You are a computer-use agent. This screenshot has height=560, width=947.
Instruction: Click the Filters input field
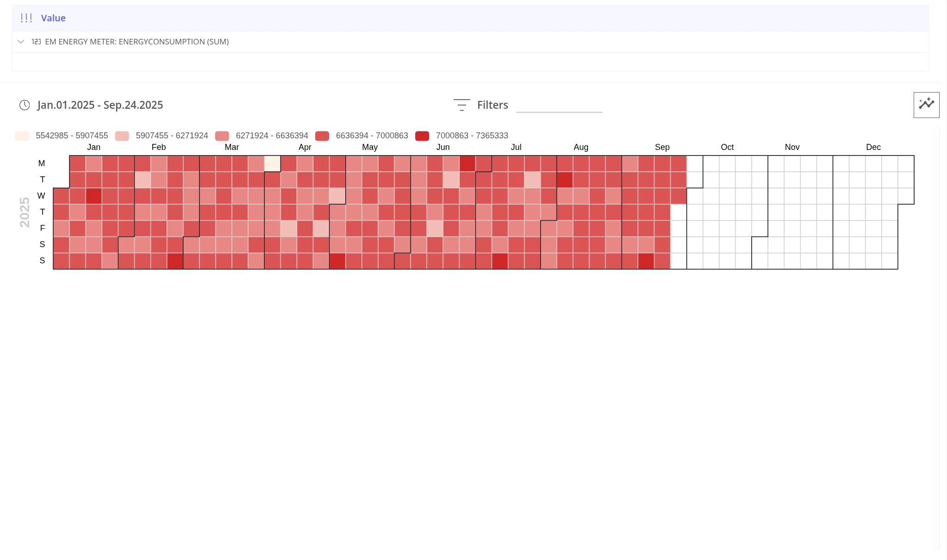(559, 105)
